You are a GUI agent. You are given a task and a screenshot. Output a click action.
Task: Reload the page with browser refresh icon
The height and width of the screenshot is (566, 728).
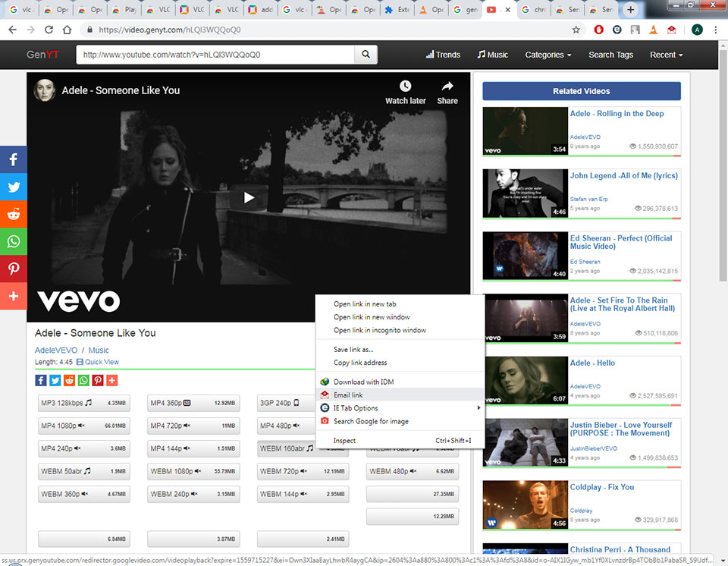tap(49, 30)
